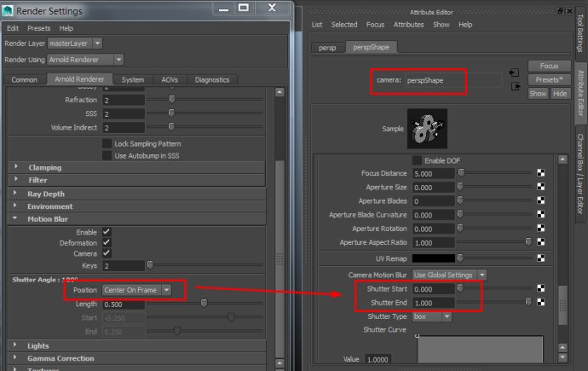This screenshot has width=588, height=371.
Task: Uncheck the Motion Blur Enable checkbox
Action: click(107, 232)
